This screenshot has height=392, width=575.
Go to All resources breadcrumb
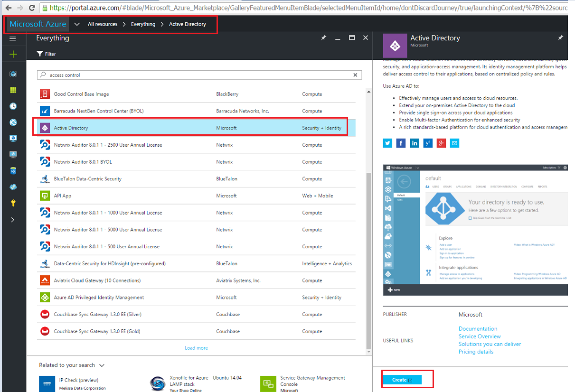click(103, 24)
